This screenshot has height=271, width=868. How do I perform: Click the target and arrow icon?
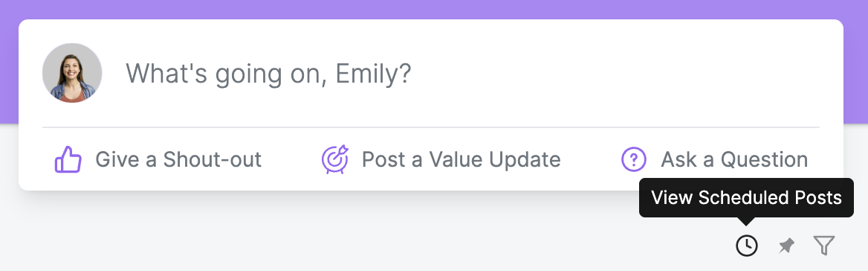(335, 159)
